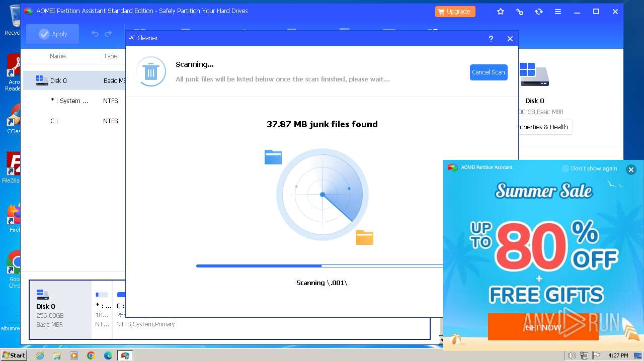Image resolution: width=644 pixels, height=362 pixels.
Task: Click the undo arrow icon
Action: click(95, 34)
